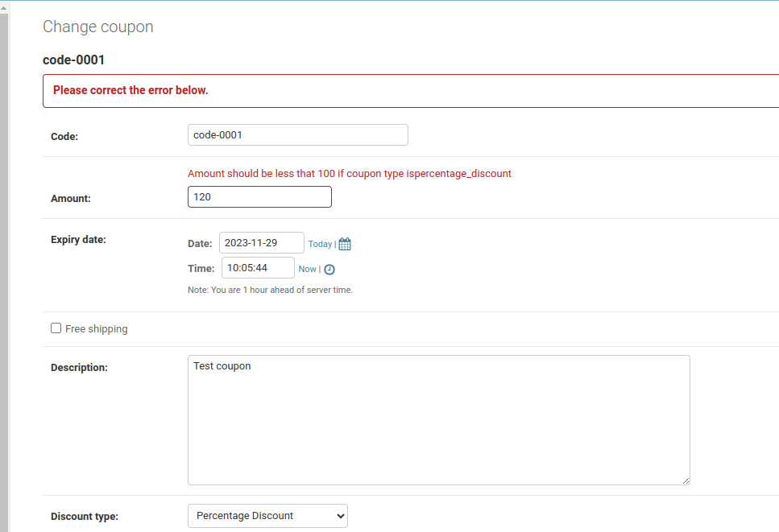Enable the Free shipping checkbox
779x532 pixels.
coord(56,328)
